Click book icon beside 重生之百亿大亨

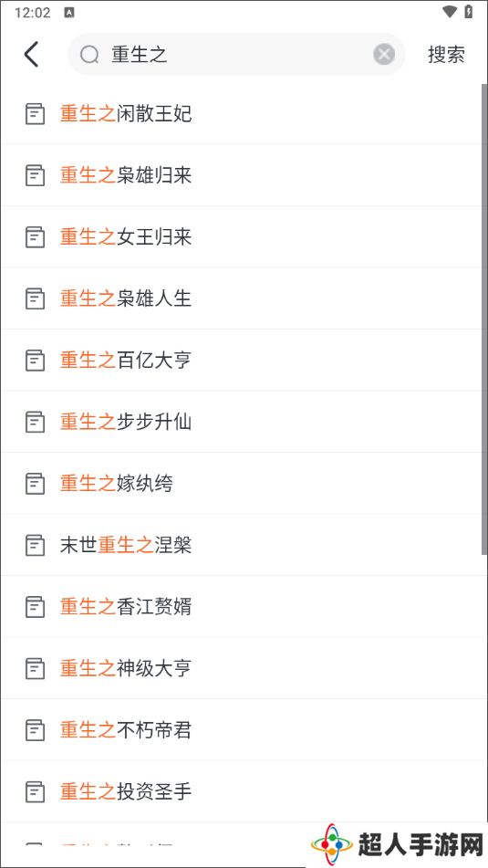click(35, 361)
